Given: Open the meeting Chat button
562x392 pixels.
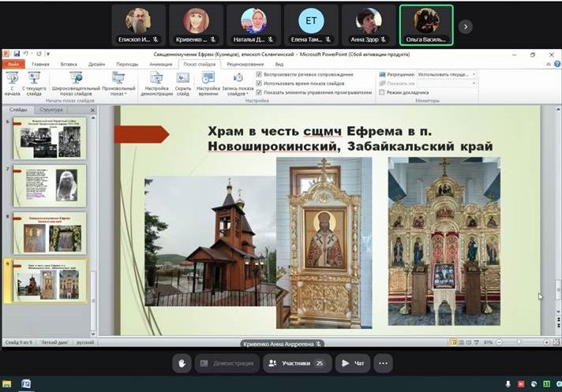Looking at the screenshot, I should (x=353, y=363).
